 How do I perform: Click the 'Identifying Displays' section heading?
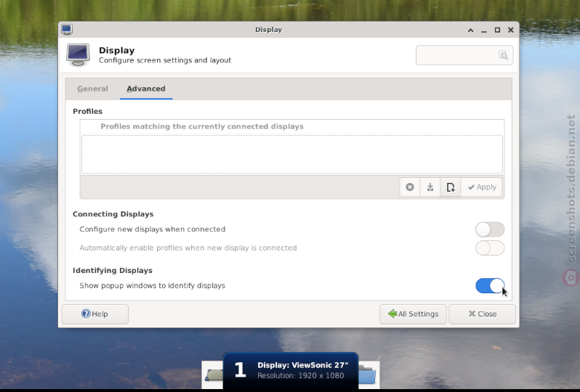tap(113, 271)
